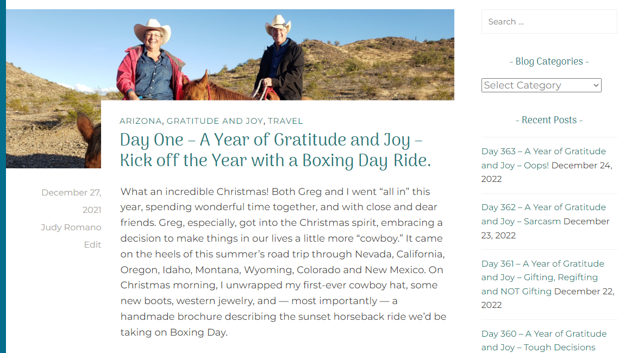Viewport: 644px width, 353px height.
Task: Click the first paragraph of the post
Action: (283, 262)
